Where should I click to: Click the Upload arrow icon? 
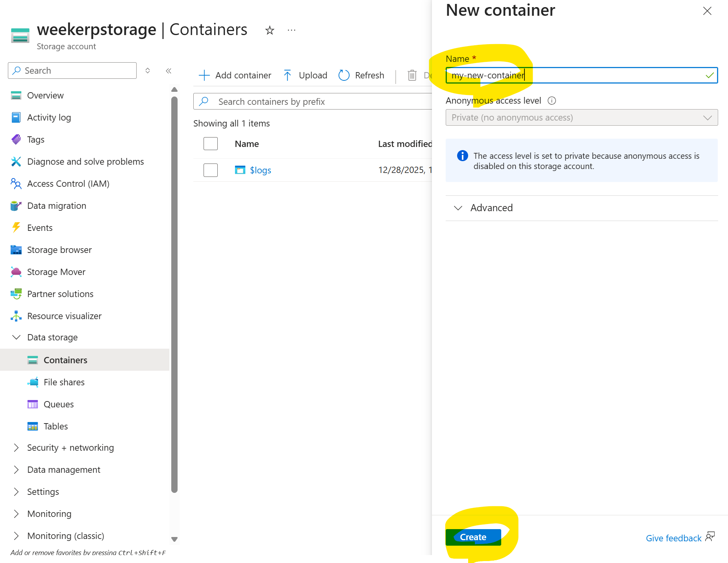pyautogui.click(x=287, y=75)
